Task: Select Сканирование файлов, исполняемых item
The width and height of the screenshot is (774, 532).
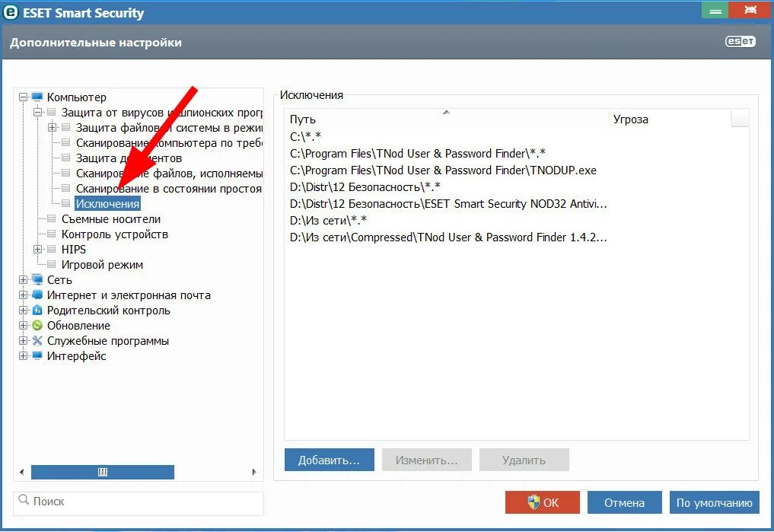Action: click(x=169, y=174)
